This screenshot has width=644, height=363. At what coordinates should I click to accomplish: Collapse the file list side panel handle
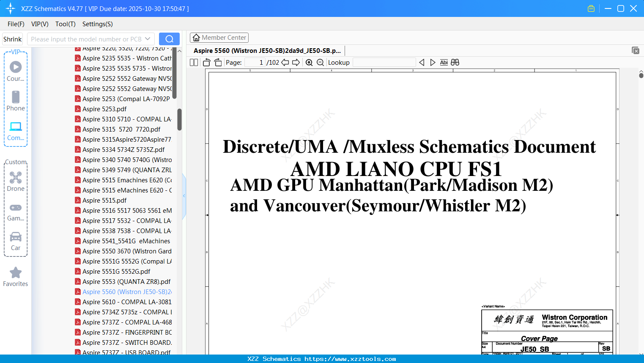184,196
